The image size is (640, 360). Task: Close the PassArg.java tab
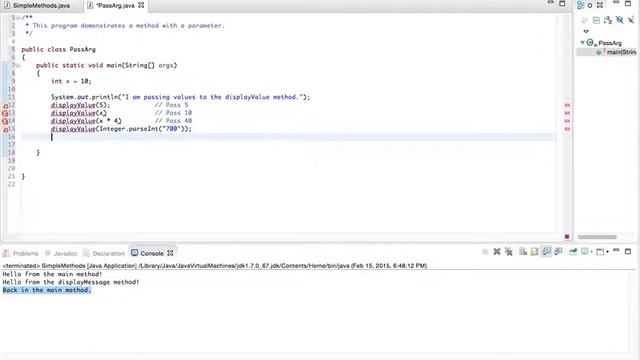click(141, 5)
